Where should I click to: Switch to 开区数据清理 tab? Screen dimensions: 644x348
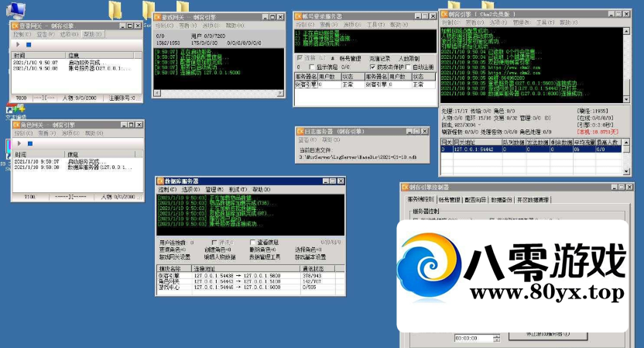tap(533, 200)
